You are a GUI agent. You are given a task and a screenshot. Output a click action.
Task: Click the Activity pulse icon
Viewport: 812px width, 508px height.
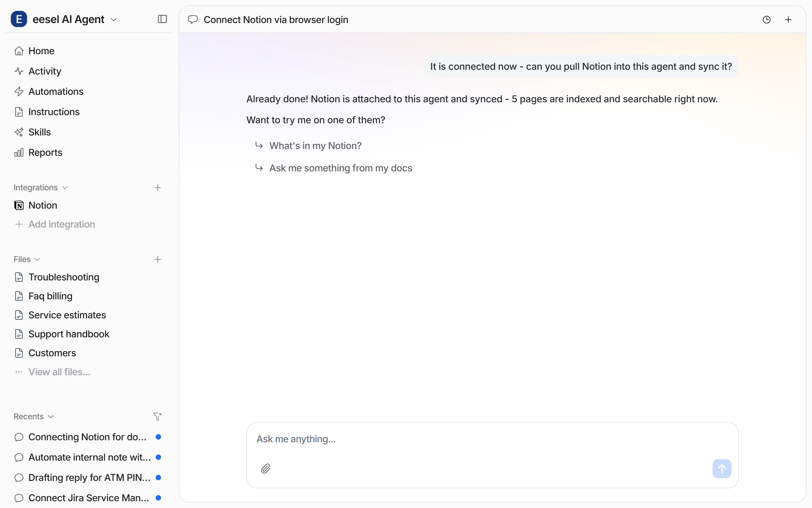[19, 71]
